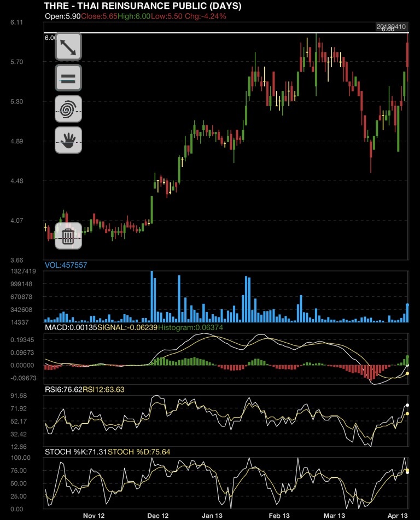Click the 4.89 price axis label

(x=16, y=141)
